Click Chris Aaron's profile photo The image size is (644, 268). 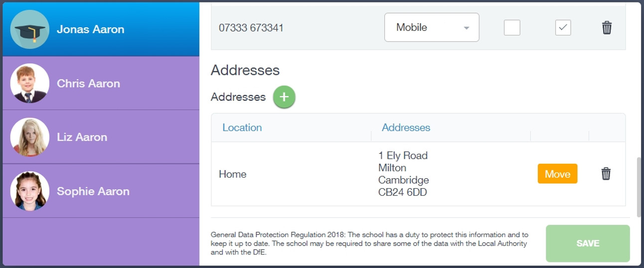pos(30,83)
